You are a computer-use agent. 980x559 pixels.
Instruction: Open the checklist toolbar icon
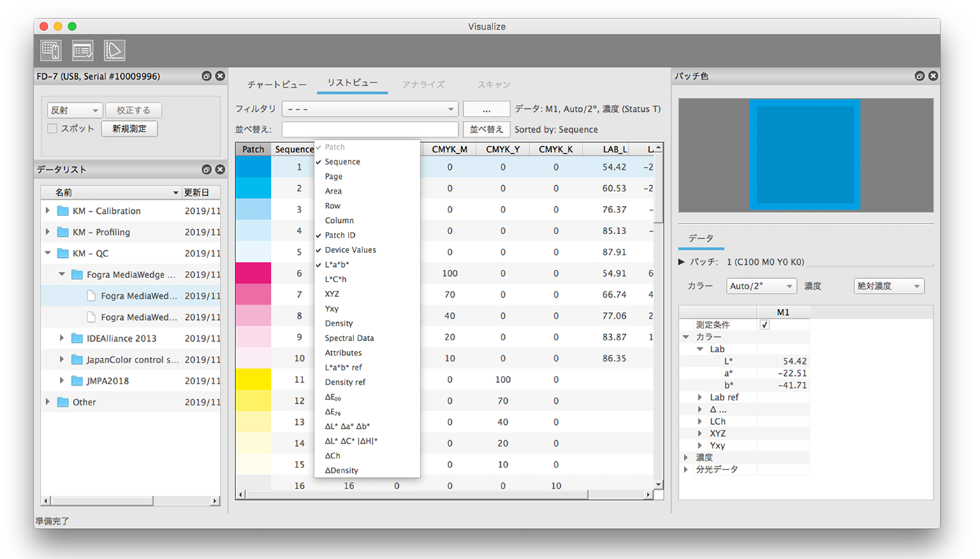82,50
